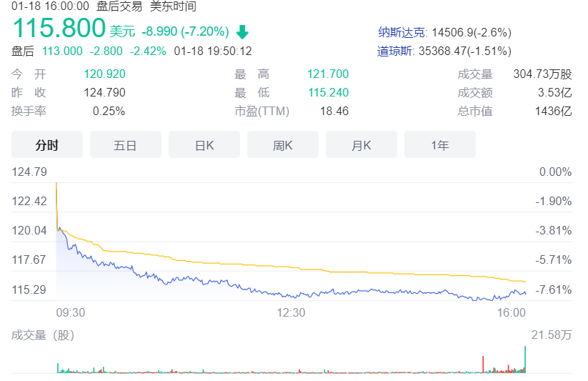Show the 1年 one-year chart

coord(440,145)
